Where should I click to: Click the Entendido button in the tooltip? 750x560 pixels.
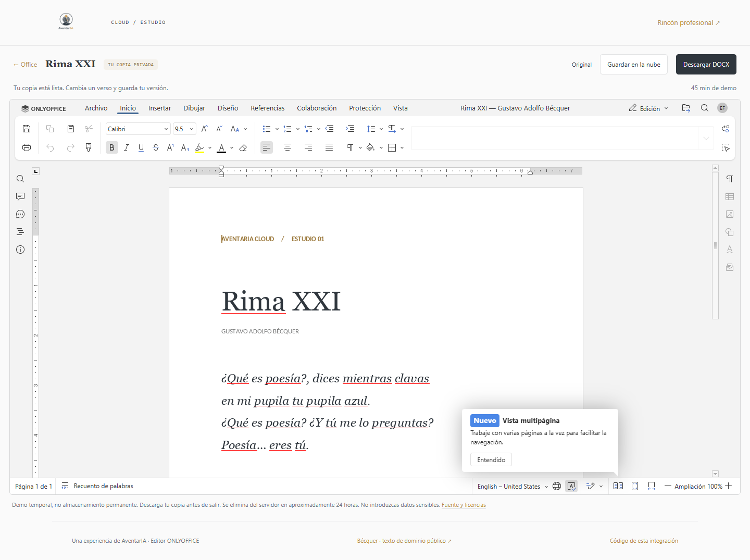pyautogui.click(x=491, y=460)
